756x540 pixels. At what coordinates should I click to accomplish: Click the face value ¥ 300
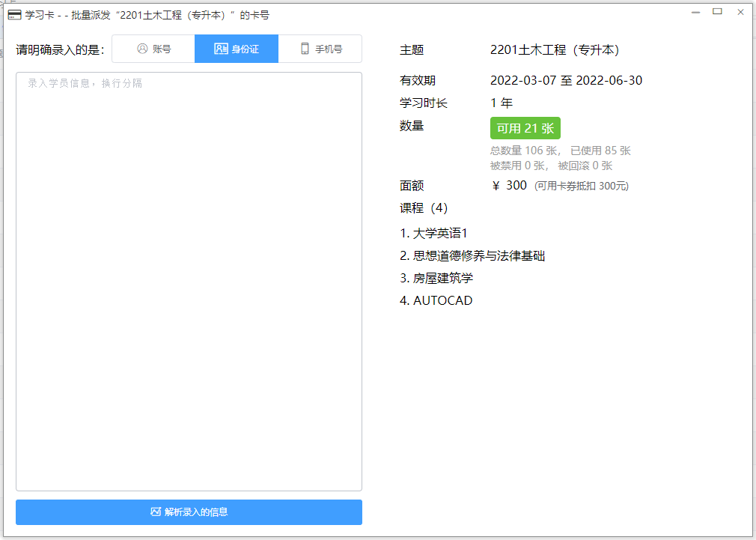coord(509,185)
